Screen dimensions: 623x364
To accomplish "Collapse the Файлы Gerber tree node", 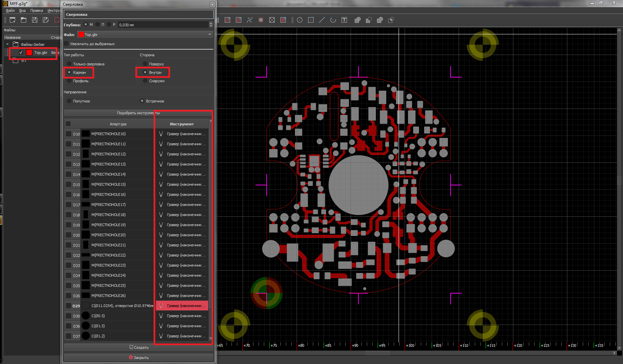I will (7, 44).
